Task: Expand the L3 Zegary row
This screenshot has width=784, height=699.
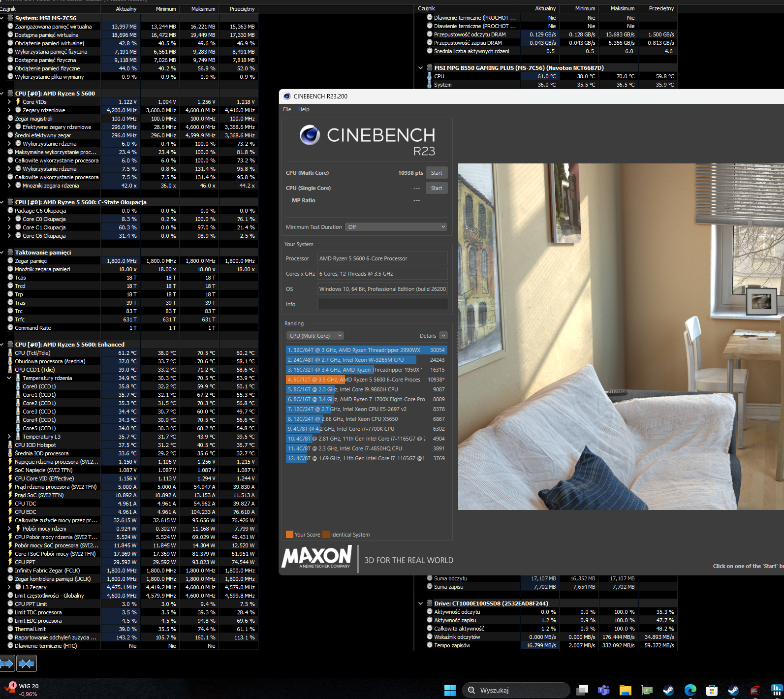Action: pos(9,587)
